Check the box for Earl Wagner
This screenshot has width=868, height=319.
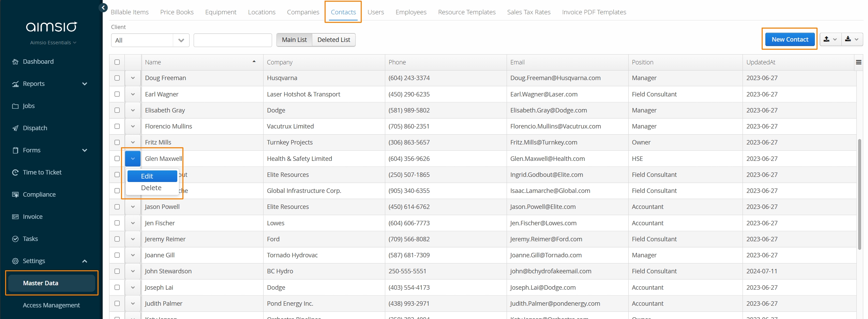pos(117,94)
